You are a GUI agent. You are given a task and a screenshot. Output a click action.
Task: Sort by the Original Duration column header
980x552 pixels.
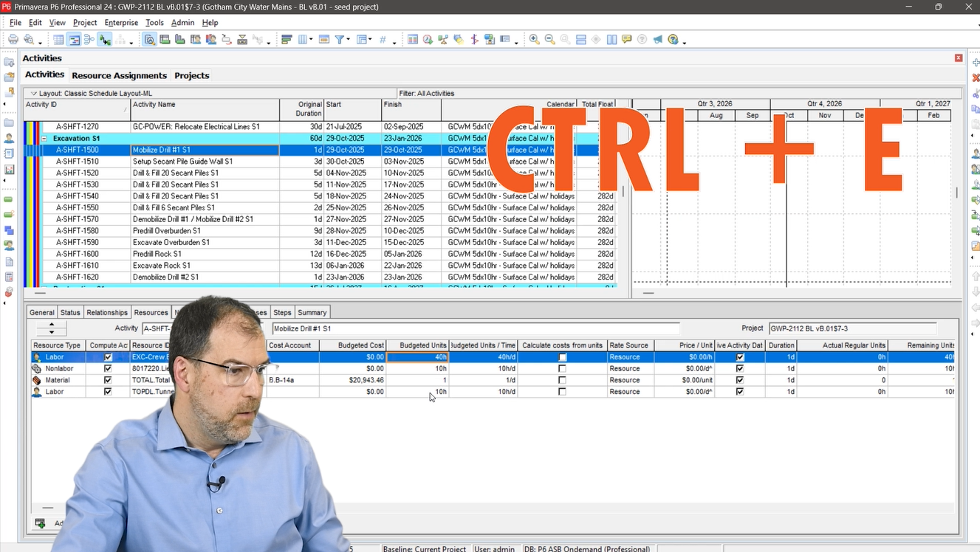point(301,110)
